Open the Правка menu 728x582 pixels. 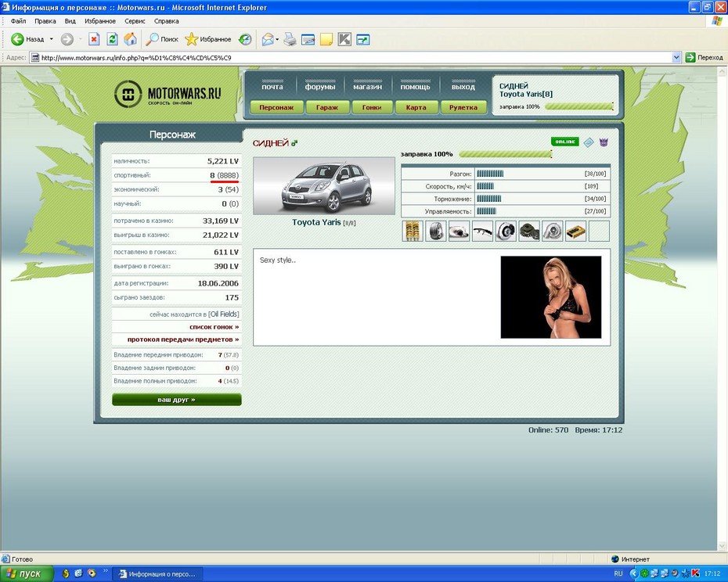45,21
